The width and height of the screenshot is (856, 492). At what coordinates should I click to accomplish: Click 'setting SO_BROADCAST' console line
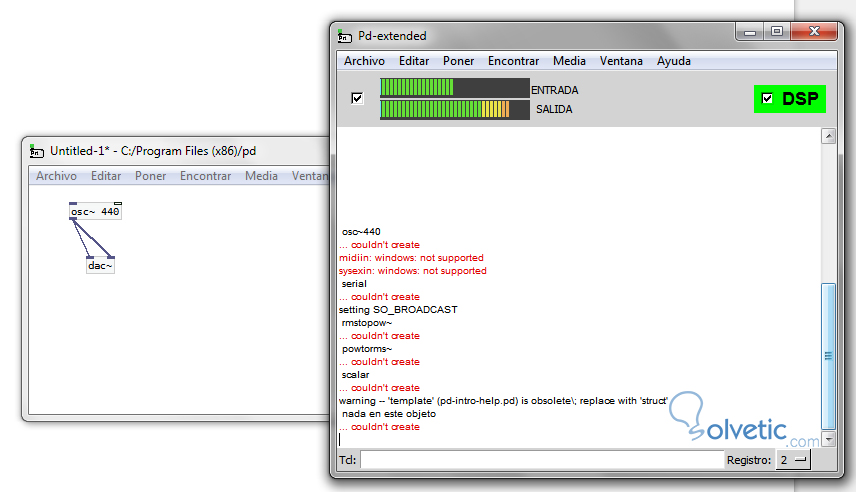(x=398, y=310)
